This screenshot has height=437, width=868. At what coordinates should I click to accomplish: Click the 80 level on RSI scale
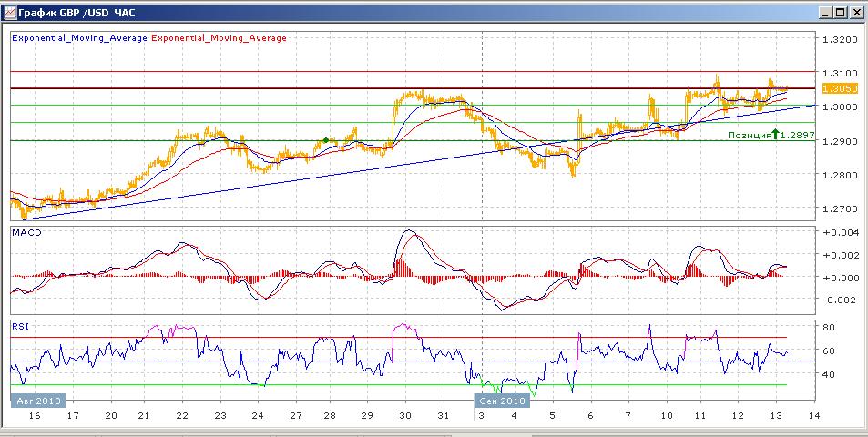(830, 327)
